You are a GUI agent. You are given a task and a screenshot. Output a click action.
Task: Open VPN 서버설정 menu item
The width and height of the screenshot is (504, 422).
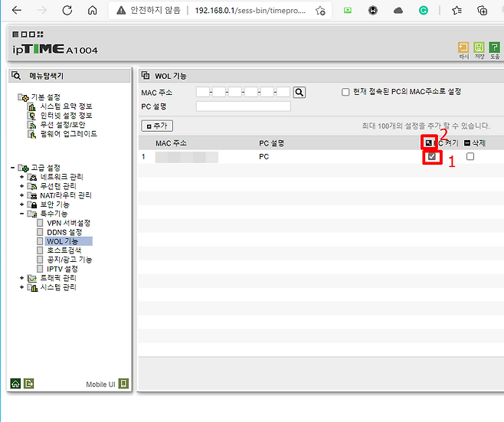pyautogui.click(x=68, y=223)
